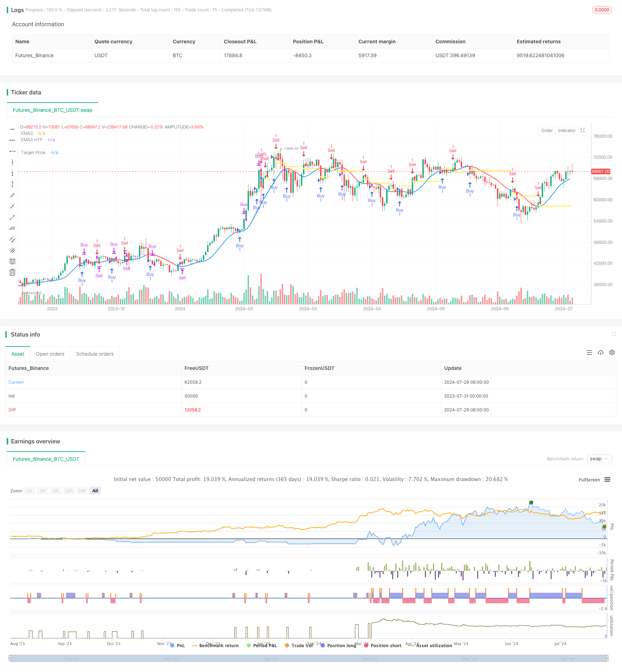Image resolution: width=622 pixels, height=672 pixels.
Task: Open status table list menu icon
Action: coord(589,353)
